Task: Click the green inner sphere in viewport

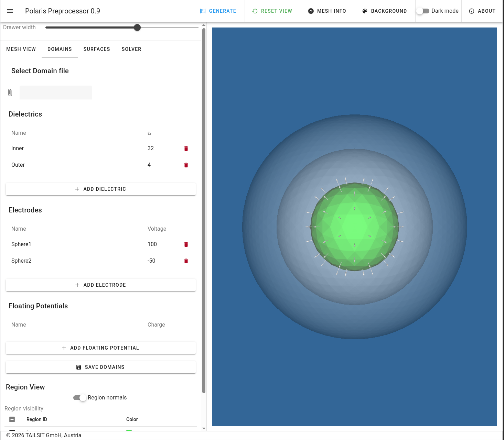Action: [355, 227]
